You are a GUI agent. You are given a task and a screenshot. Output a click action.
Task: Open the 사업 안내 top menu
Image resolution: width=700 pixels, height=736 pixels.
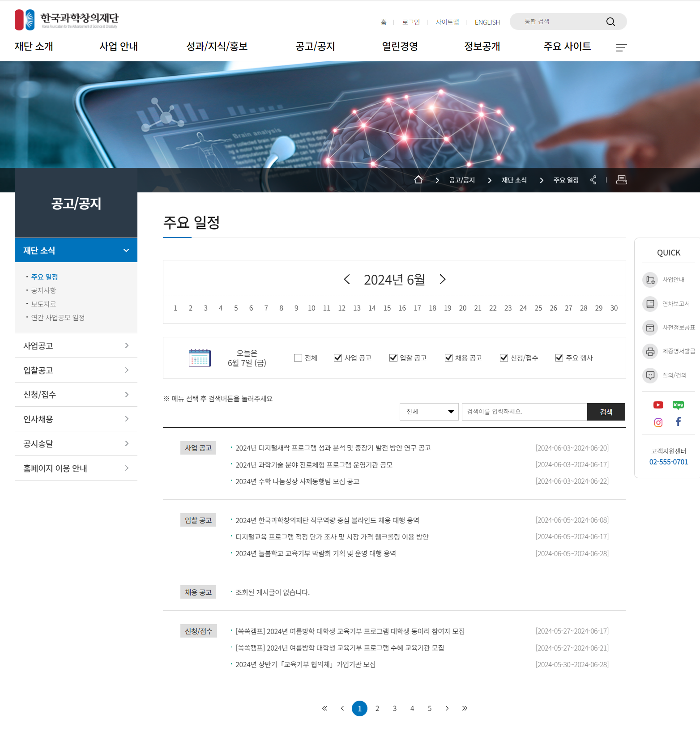tap(119, 47)
